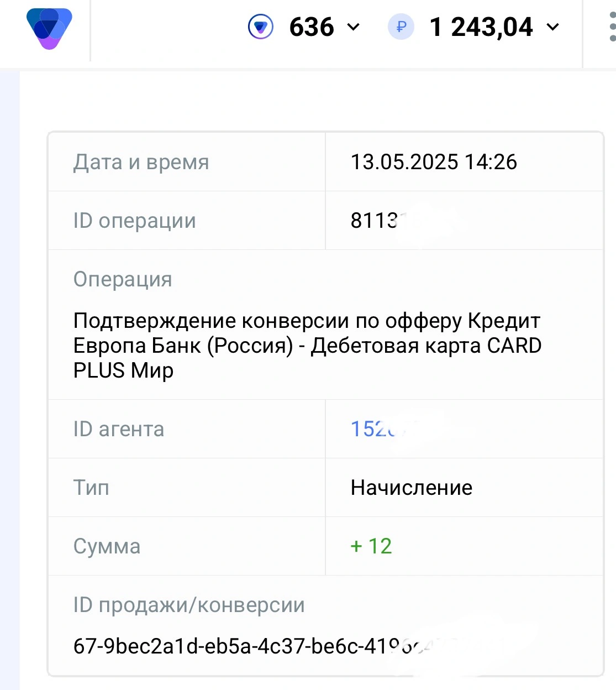Click the Сумма label
Image resolution: width=616 pixels, height=690 pixels.
point(107,546)
